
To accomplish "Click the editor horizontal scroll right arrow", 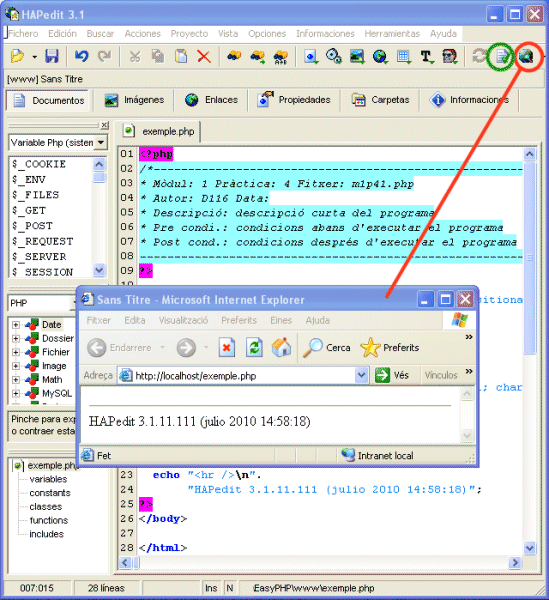I will (x=515, y=562).
